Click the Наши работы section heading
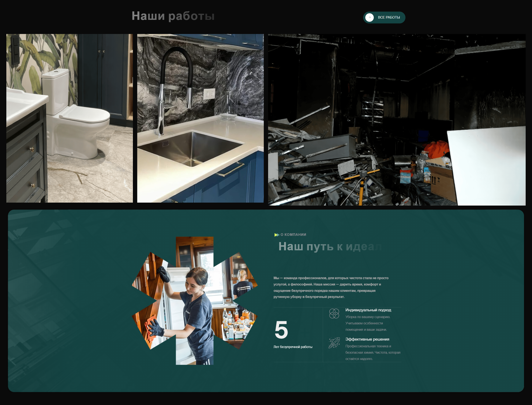 coord(173,16)
